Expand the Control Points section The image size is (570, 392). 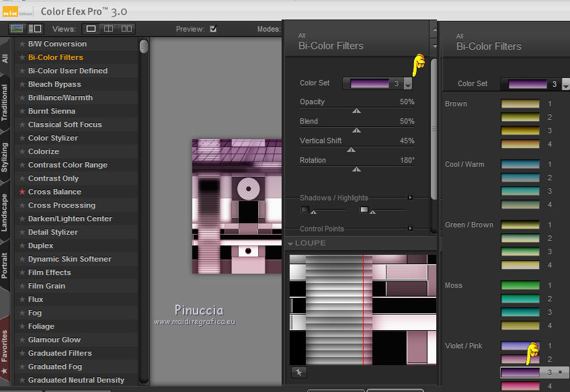(x=410, y=229)
